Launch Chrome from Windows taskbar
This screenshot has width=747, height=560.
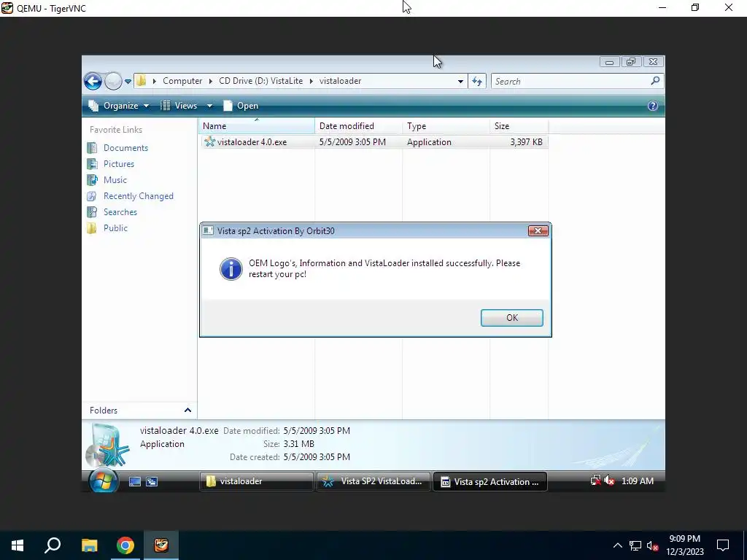pos(125,545)
